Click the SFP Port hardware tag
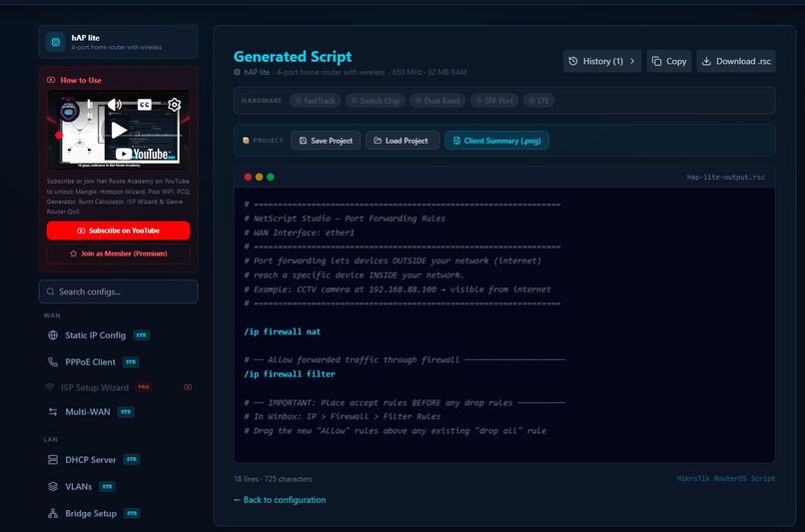The image size is (805, 532). 494,101
